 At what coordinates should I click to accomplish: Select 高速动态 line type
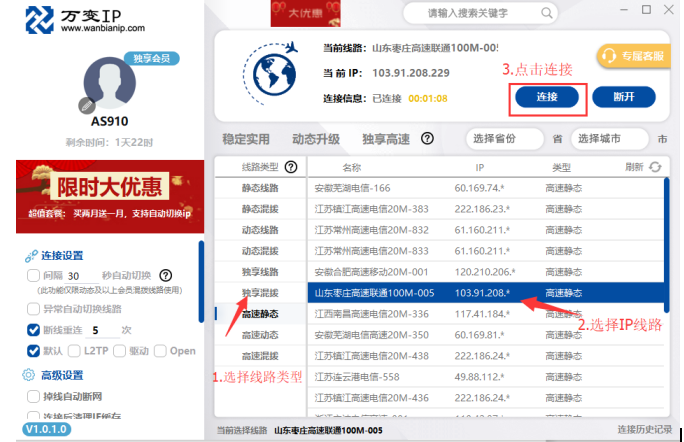[260, 335]
